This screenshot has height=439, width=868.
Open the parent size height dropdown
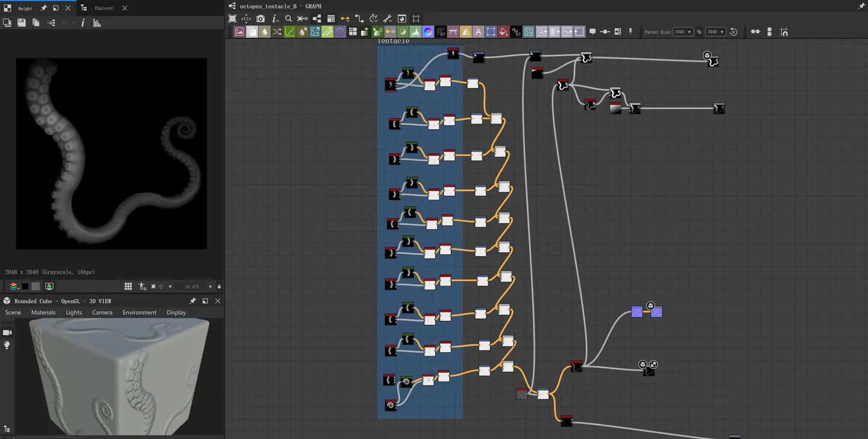pyautogui.click(x=715, y=32)
